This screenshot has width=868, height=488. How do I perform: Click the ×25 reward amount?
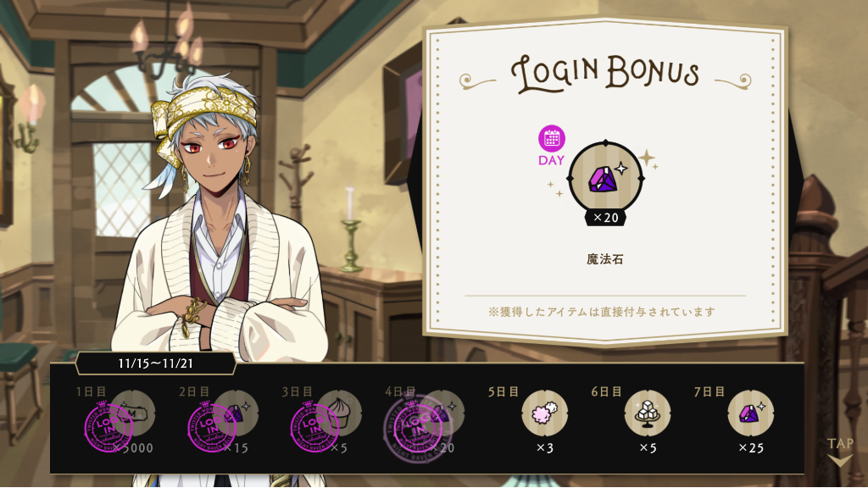(x=751, y=447)
